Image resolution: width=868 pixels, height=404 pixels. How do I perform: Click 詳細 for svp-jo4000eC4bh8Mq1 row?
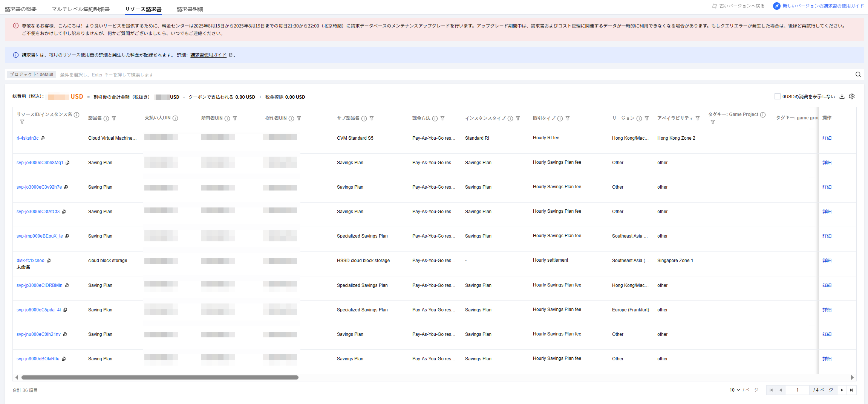tap(827, 163)
